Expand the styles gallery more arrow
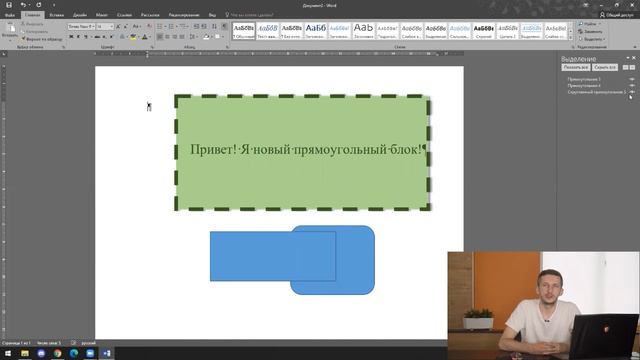The image size is (640, 360). click(x=571, y=38)
